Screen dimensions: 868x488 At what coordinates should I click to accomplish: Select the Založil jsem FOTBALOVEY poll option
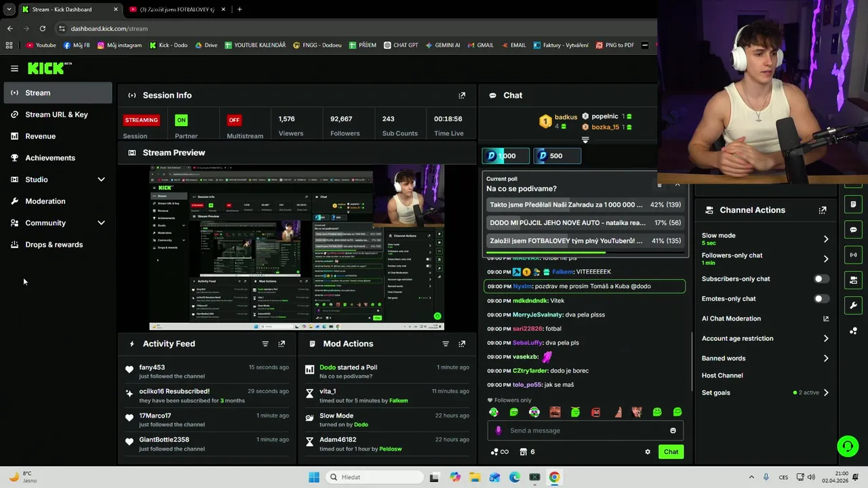[x=585, y=241]
